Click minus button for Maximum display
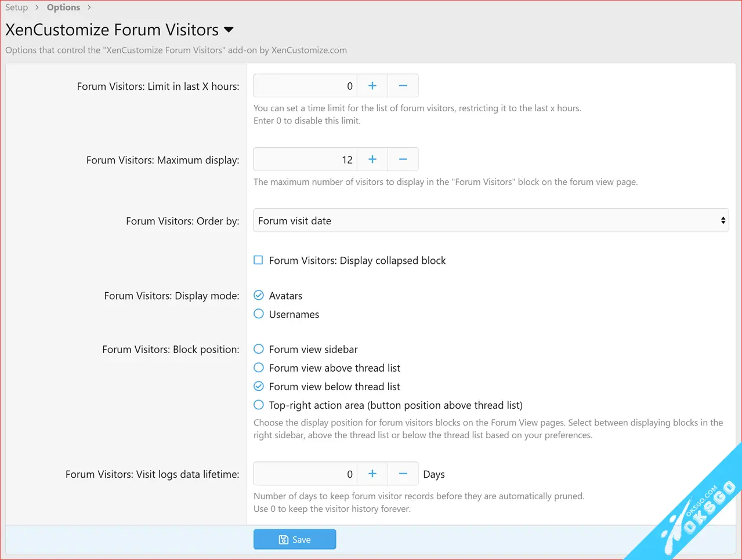This screenshot has height=560, width=742. coord(403,159)
